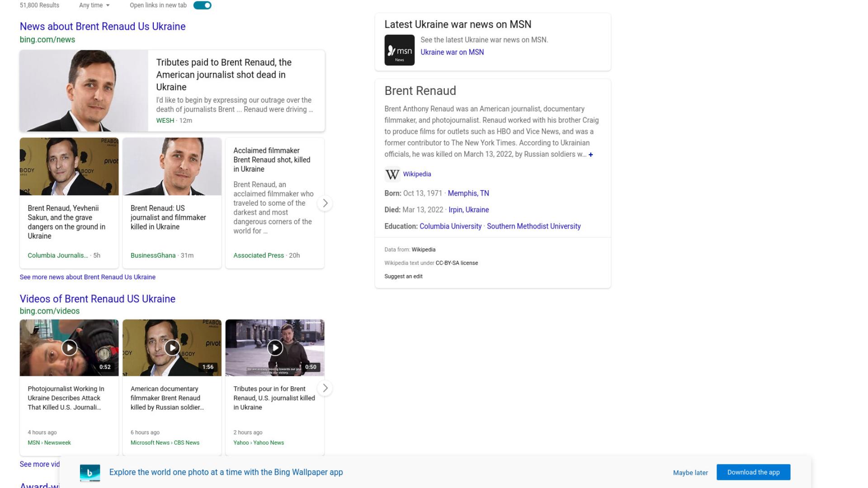Click Data from Wikipedia attribution link
Image resolution: width=868 pixels, height=488 pixels.
pos(424,250)
